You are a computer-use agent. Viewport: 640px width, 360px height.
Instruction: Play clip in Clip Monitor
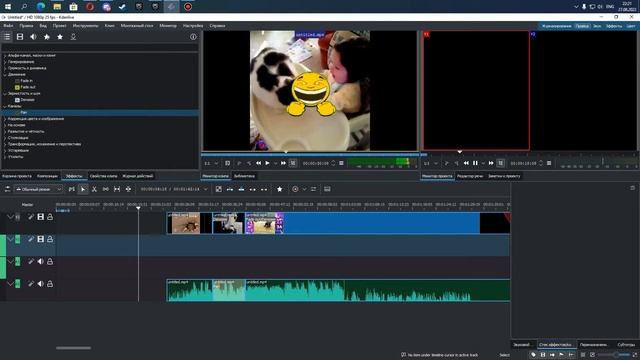point(267,163)
